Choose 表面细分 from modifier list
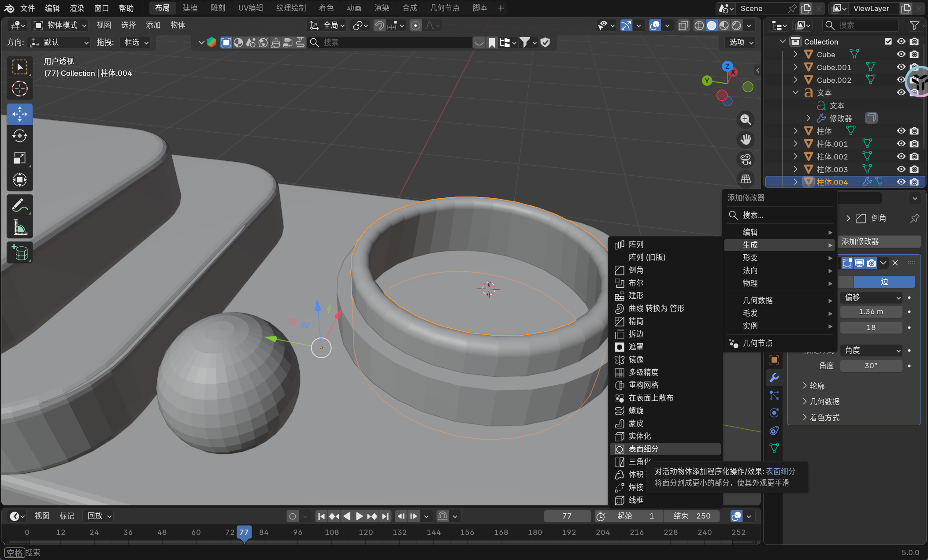This screenshot has width=928, height=560. point(643,449)
